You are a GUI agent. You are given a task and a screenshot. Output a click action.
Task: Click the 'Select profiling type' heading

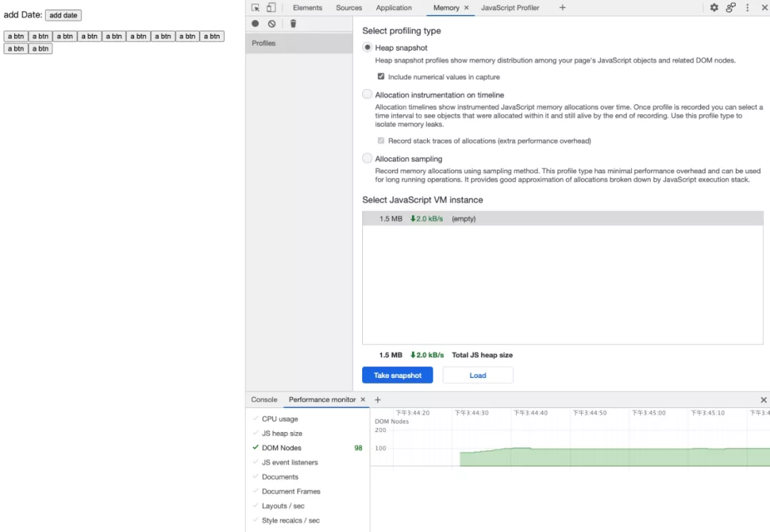[401, 31]
